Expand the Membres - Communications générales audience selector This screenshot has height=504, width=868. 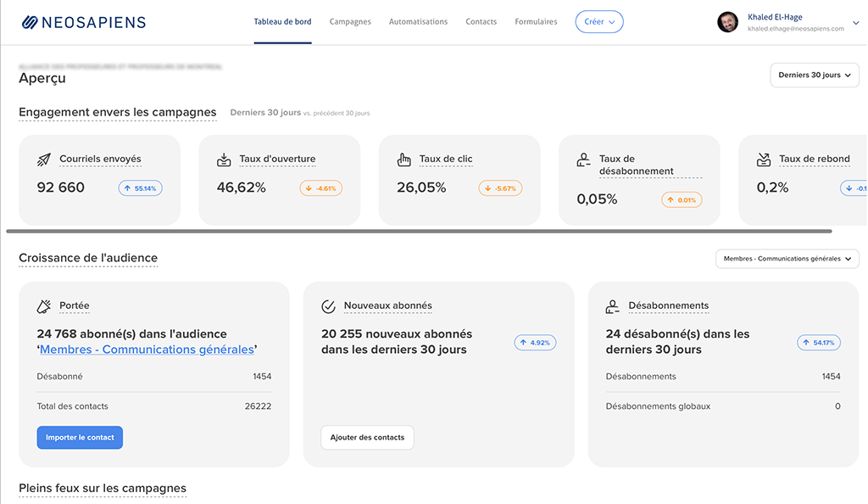point(787,259)
